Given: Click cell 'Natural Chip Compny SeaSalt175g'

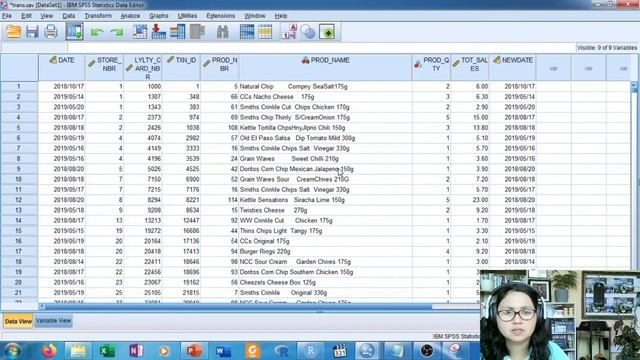Looking at the screenshot, I should pyautogui.click(x=325, y=87).
